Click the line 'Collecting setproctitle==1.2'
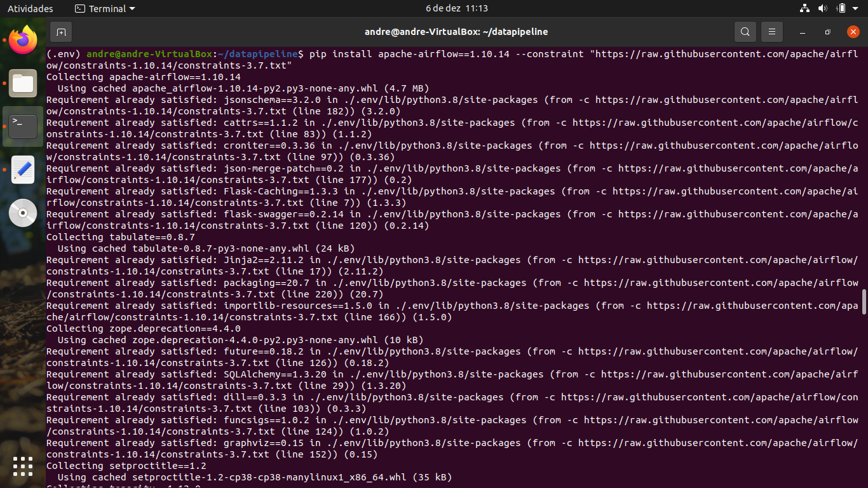This screenshot has height=488, width=868. [x=126, y=466]
